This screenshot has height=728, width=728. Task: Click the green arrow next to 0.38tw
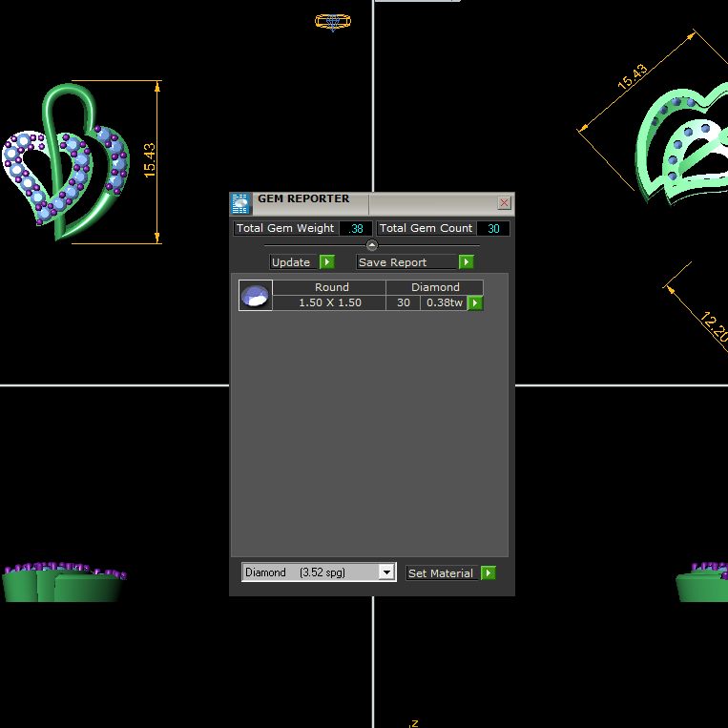pos(475,303)
